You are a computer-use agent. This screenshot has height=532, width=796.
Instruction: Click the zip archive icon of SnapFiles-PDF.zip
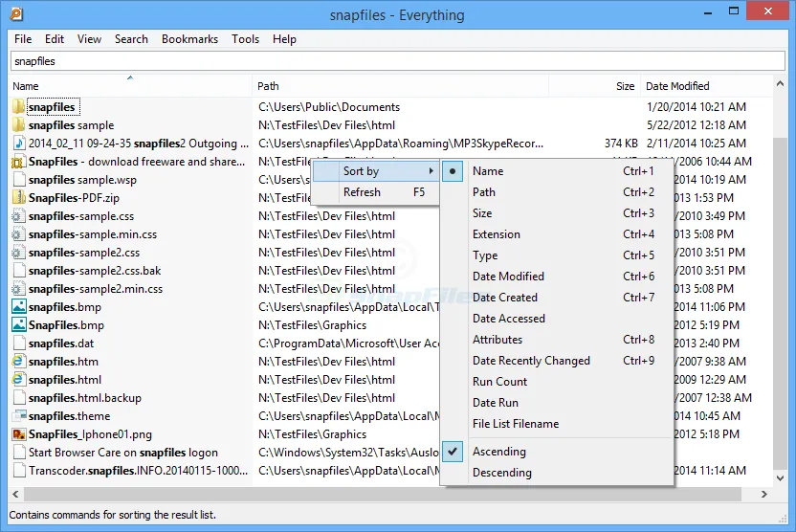(19, 197)
